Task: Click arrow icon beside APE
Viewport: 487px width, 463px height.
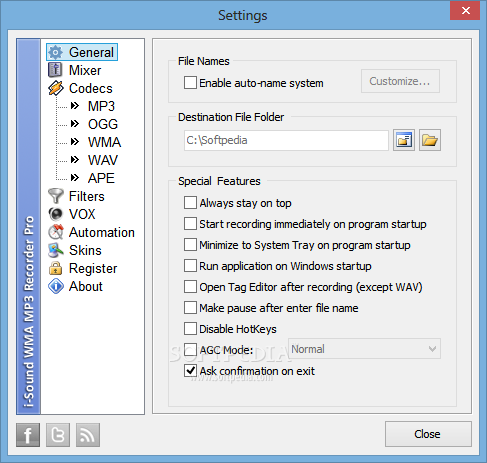Action: click(75, 178)
